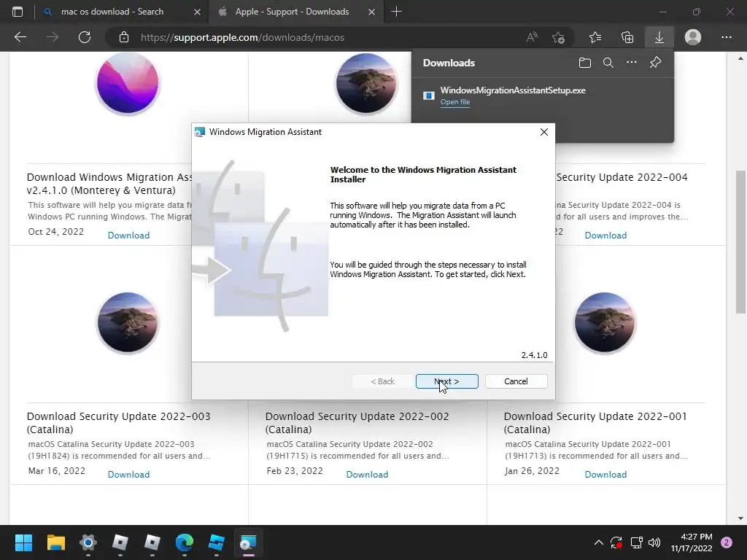This screenshot has width=747, height=560.
Task: Open the Edge profile avatar
Action: coord(693,37)
